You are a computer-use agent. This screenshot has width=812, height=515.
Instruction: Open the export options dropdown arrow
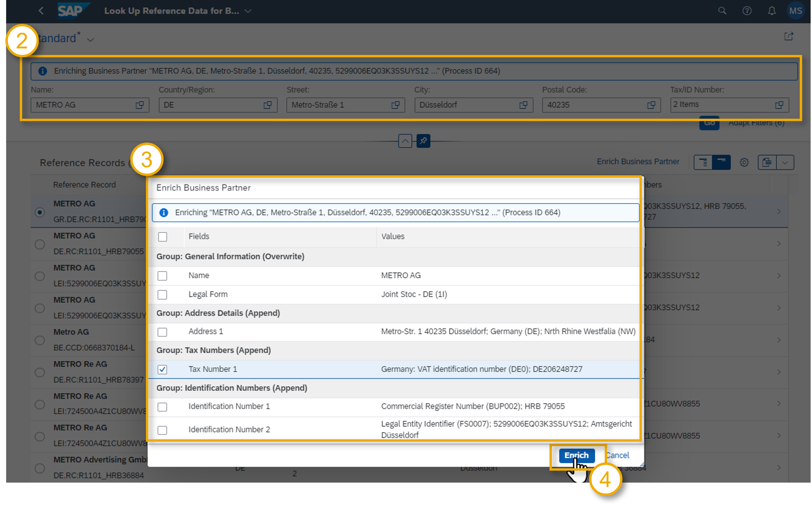pos(785,162)
